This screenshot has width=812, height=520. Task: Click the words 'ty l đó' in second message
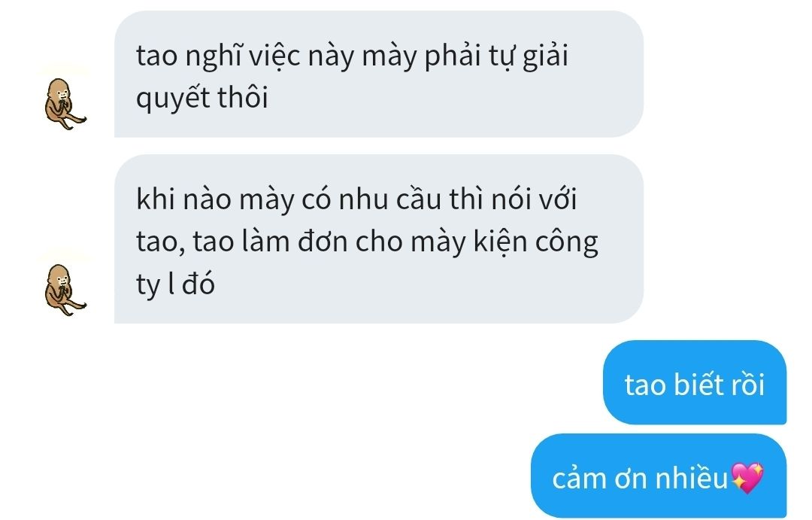175,284
